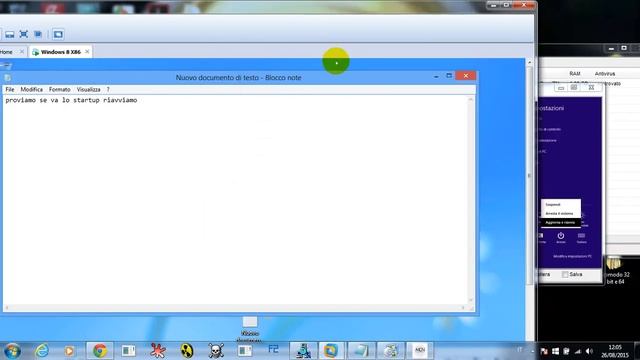The height and width of the screenshot is (360, 640).
Task: Click Notepad horizontal scrollbar left arrow
Action: click(7, 308)
